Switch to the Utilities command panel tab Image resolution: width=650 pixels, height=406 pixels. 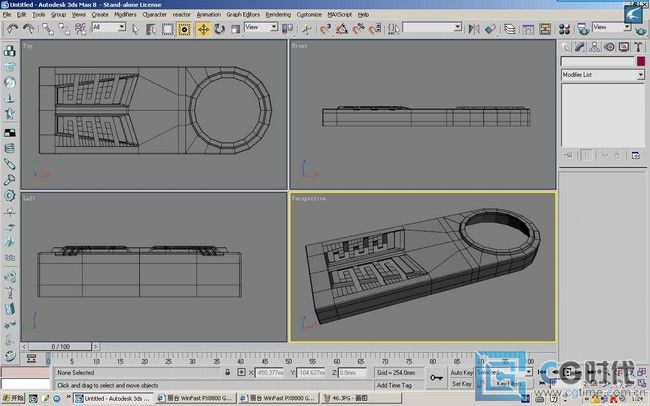click(x=638, y=47)
